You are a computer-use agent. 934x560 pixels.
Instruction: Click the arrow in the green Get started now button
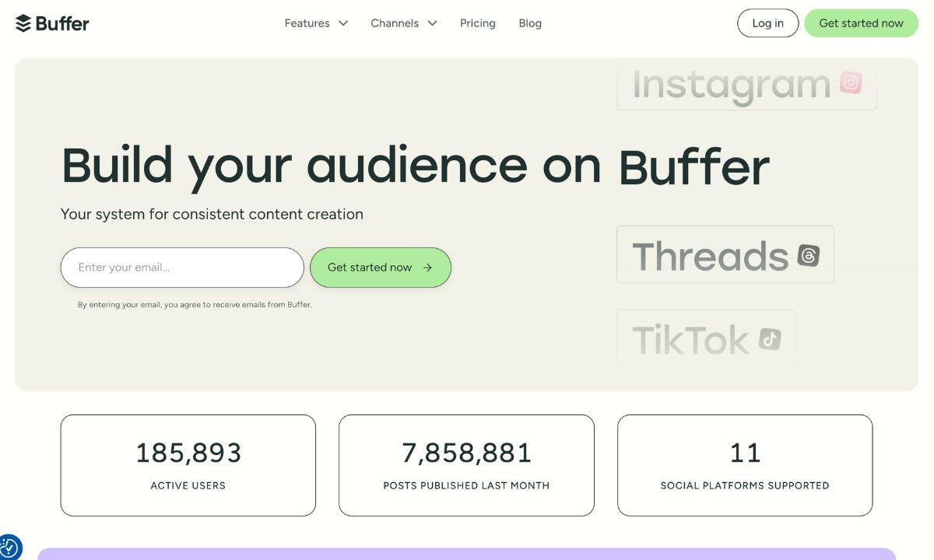427,268
